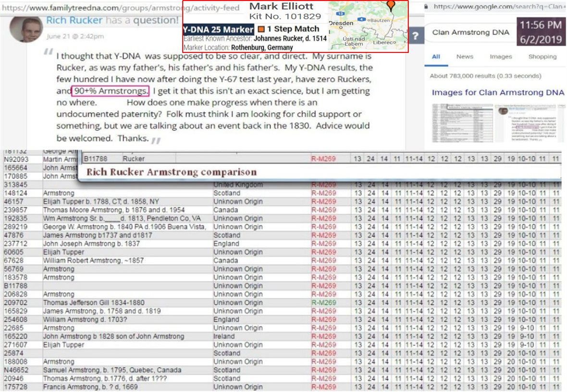
Task: Click the Mark Elliott name heading
Action: click(x=281, y=6)
